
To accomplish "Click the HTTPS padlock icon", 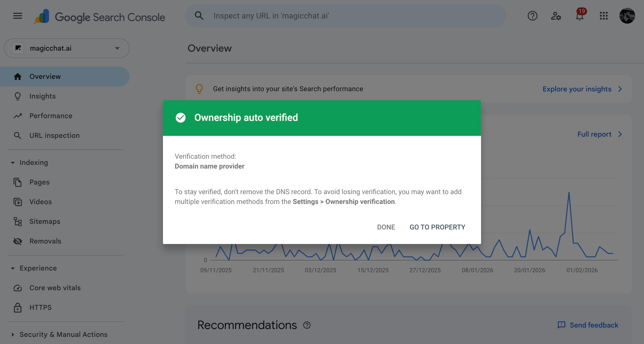I will pos(17,307).
